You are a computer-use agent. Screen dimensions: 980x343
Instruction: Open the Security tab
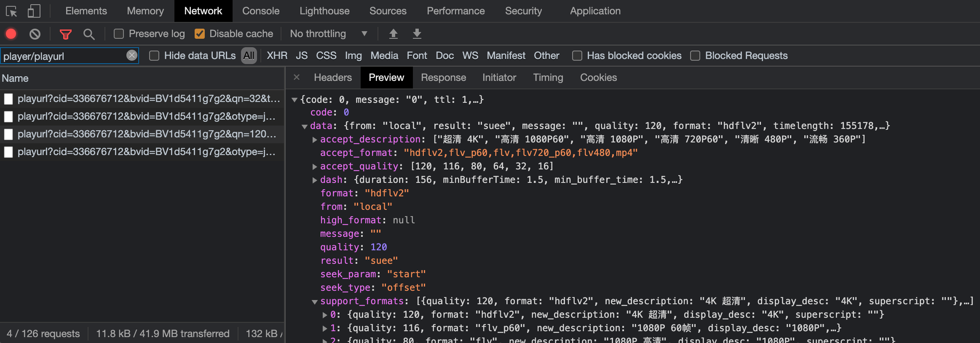pos(524,11)
